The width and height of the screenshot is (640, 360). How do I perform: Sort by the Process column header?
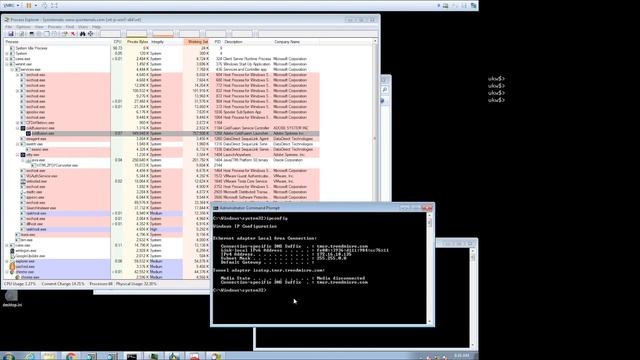(x=58, y=42)
